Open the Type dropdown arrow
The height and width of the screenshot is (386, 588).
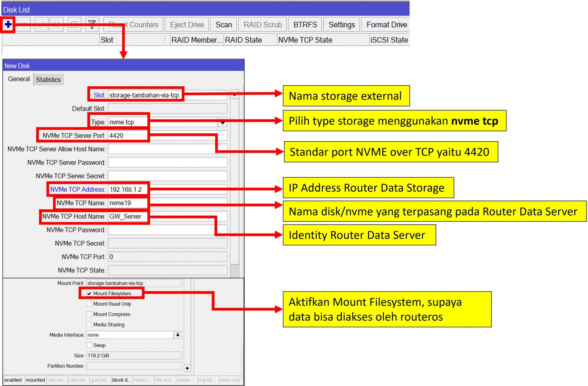coord(222,122)
